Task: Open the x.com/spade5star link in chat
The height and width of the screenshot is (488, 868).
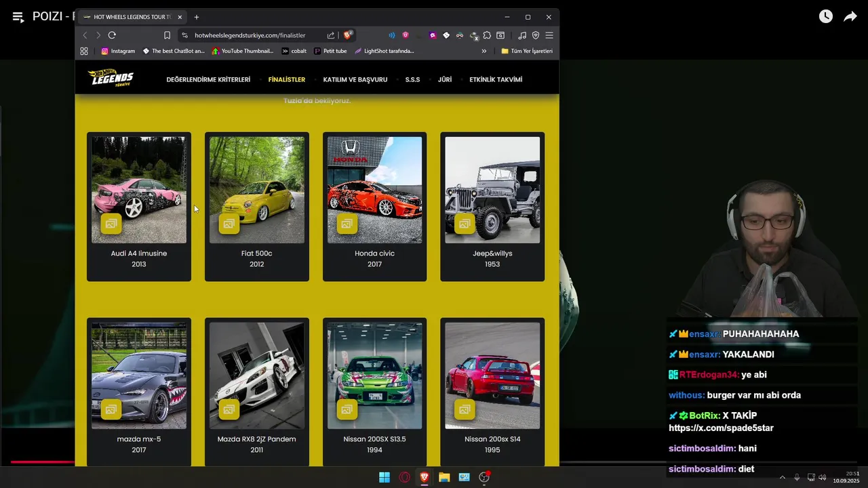Action: point(721,428)
